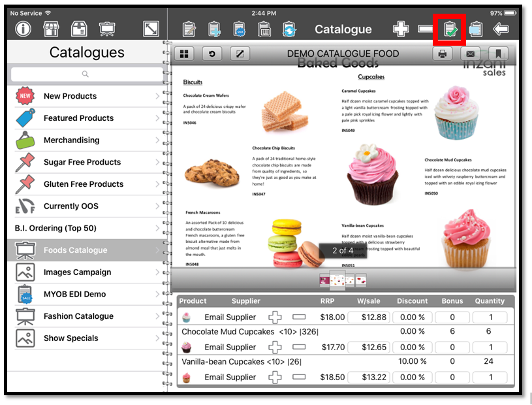Screen dimensions: 532x405
Task: Open Merchandising category
Action: click(x=87, y=140)
